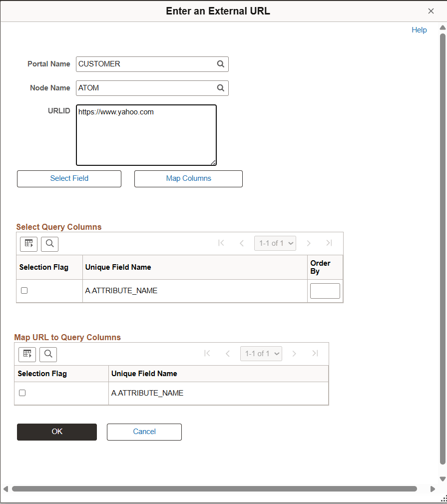Show next row in Select Query Columns grid
The height and width of the screenshot is (504, 447).
tap(309, 243)
